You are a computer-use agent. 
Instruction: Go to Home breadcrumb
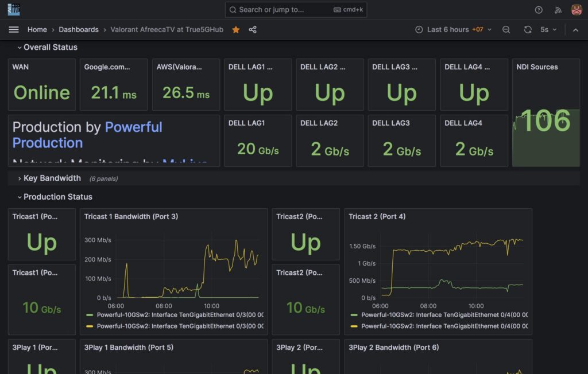click(37, 30)
